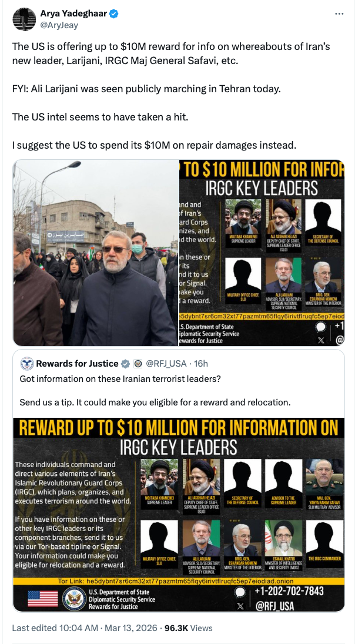Click the blue verified badge beside Arya Yadeghaar
355x644 pixels.
click(114, 14)
